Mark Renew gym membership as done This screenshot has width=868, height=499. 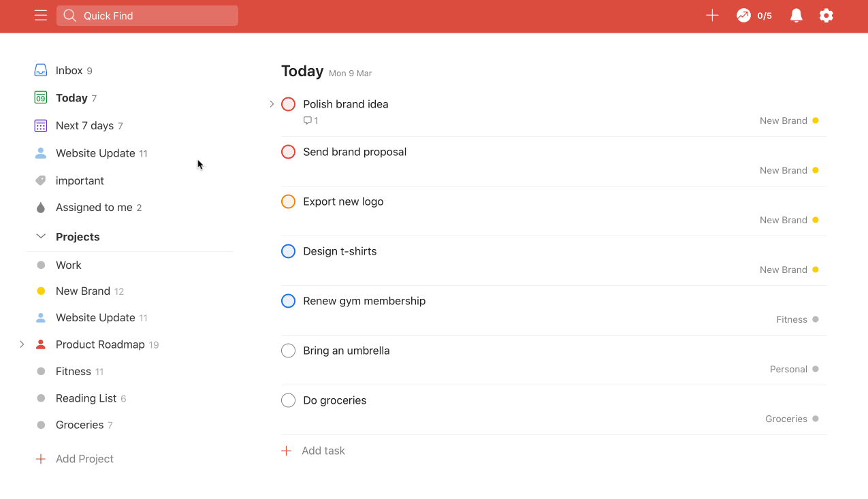point(288,300)
